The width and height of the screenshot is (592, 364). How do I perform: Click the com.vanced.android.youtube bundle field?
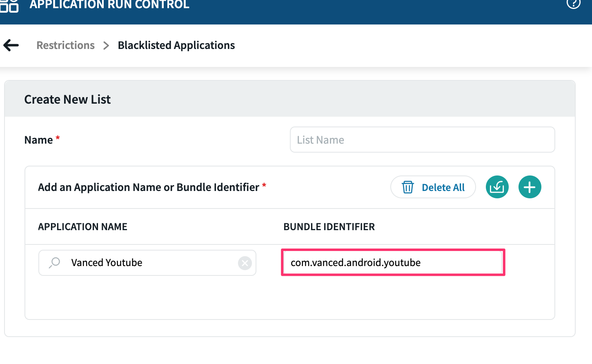[393, 263]
